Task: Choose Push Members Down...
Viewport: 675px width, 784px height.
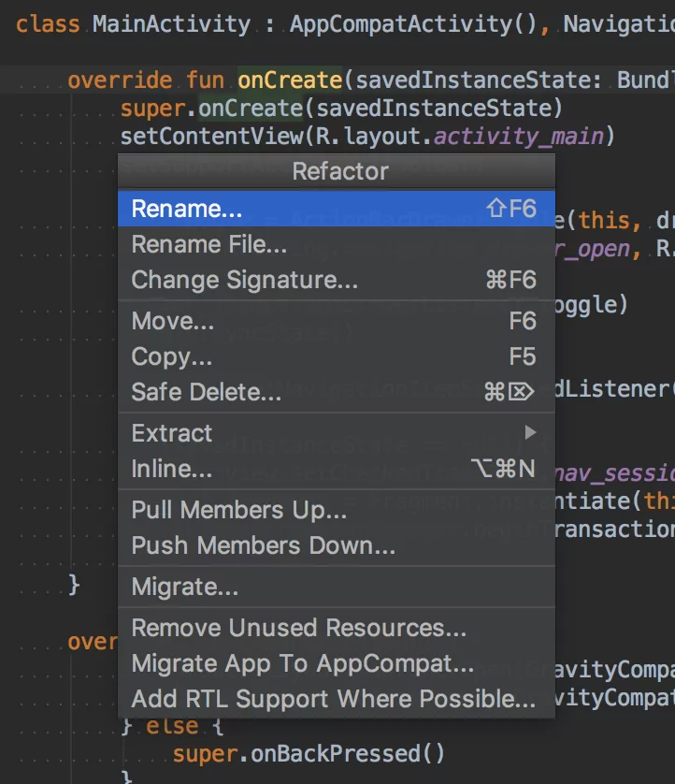Action: point(337,545)
